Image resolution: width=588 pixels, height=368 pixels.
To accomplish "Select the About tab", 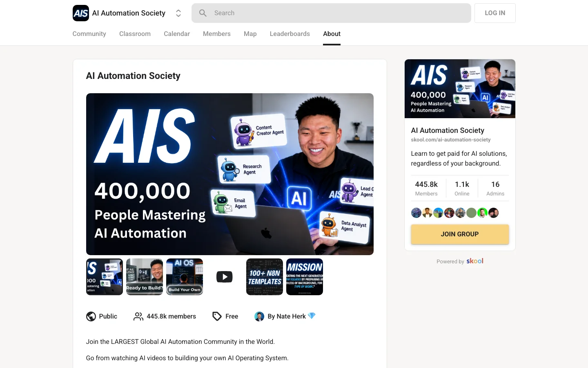I will [332, 34].
